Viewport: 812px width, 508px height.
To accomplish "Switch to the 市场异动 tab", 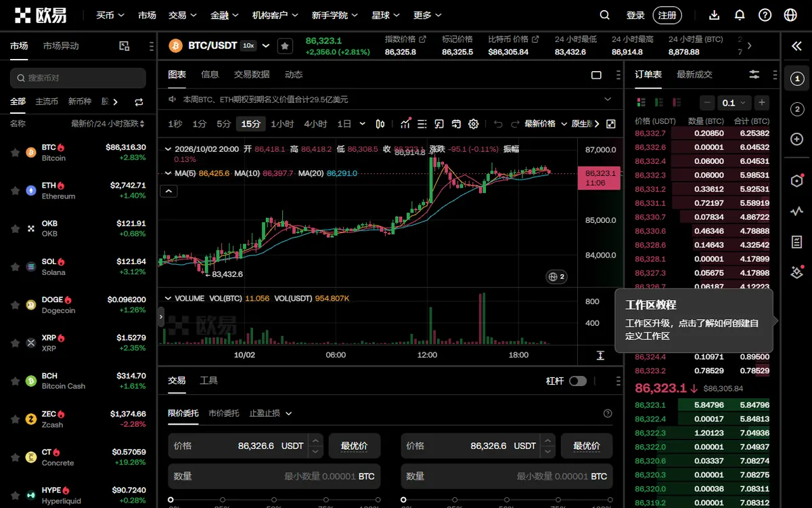I will [61, 46].
